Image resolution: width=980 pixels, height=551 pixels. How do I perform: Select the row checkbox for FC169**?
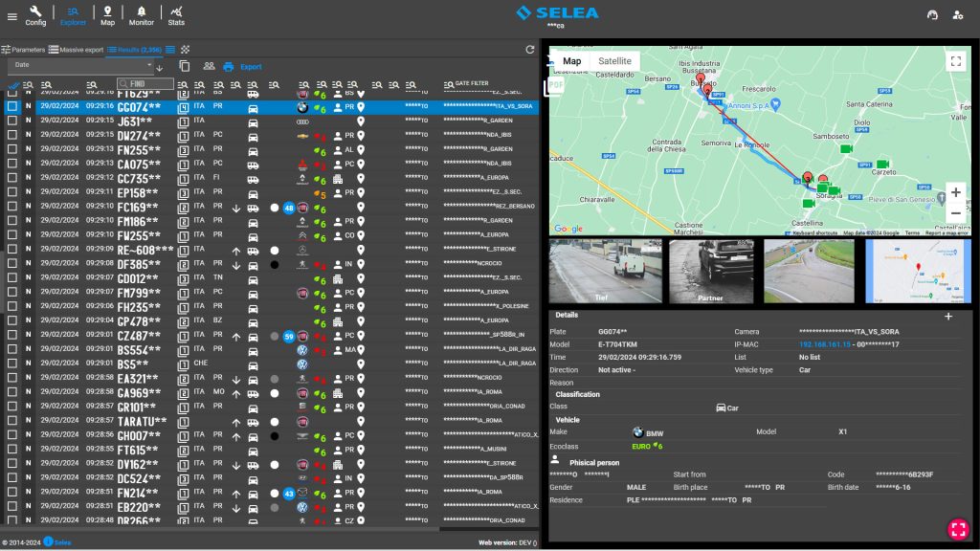11,207
